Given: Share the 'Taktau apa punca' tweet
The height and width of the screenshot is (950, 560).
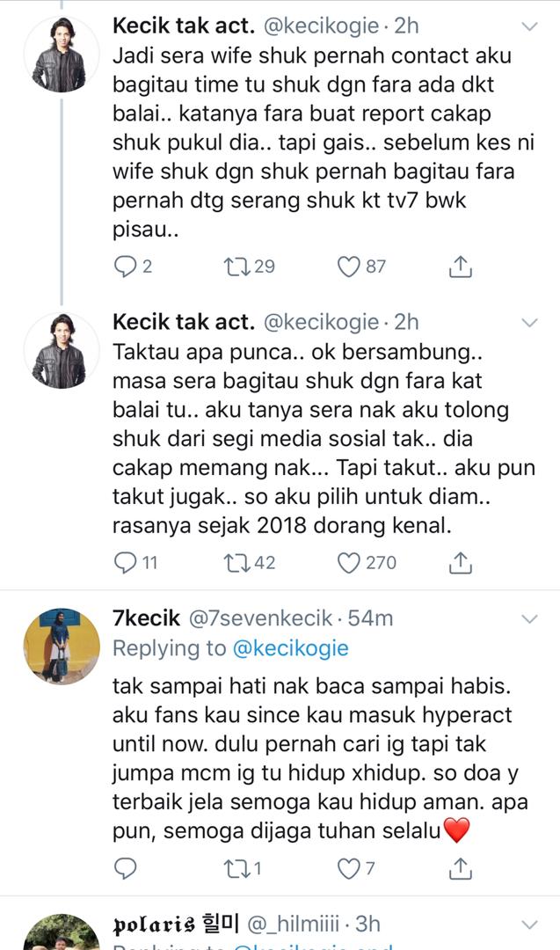Looking at the screenshot, I should point(462,562).
